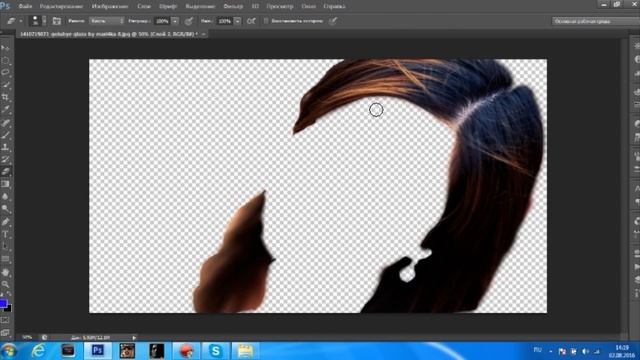
Task: Open the eraser mode 'Кисть' dropdown
Action: [x=107, y=21]
